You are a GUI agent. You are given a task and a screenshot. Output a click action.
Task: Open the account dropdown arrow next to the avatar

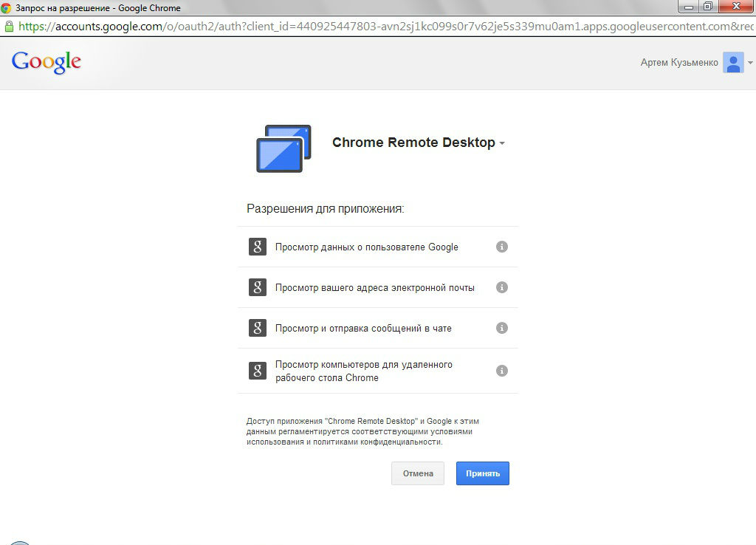click(x=750, y=63)
